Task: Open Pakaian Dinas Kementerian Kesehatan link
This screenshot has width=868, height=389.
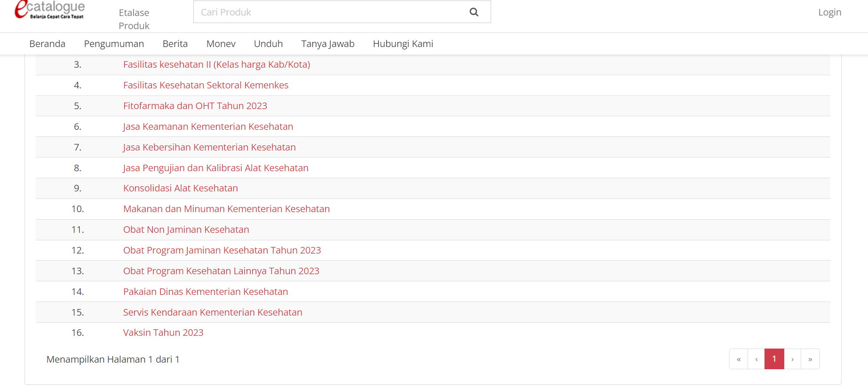Action: 206,292
